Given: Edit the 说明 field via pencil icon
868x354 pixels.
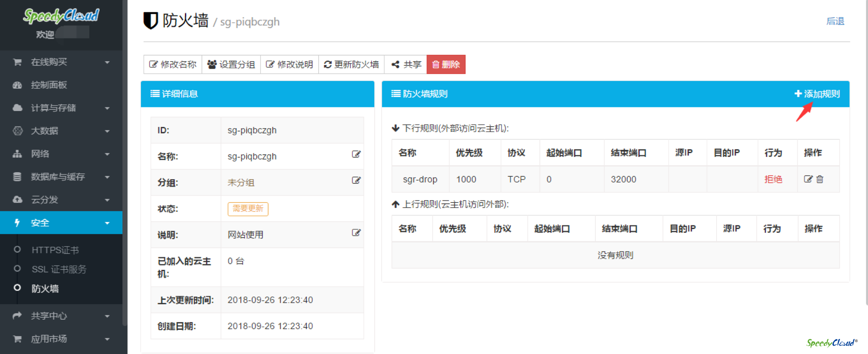Looking at the screenshot, I should (x=356, y=232).
